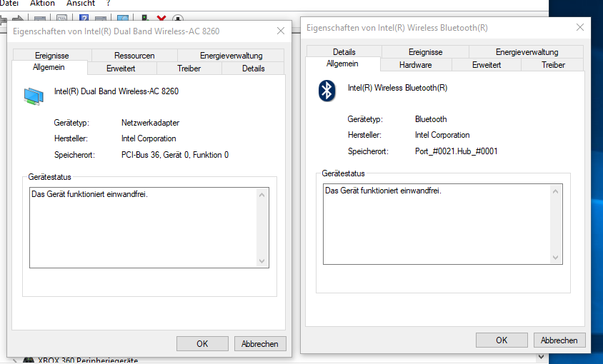Image resolution: width=603 pixels, height=364 pixels.
Task: Click the blue help icon in Device Manager toolbar
Action: [x=84, y=18]
